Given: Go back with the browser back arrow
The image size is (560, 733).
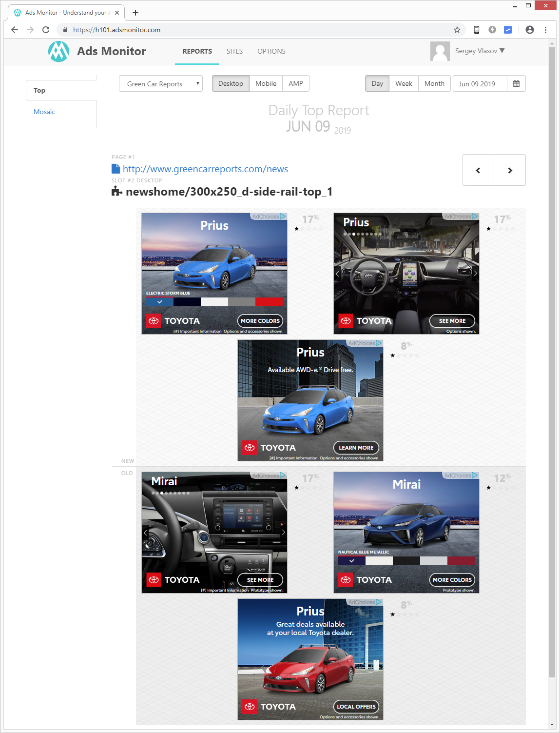Looking at the screenshot, I should coord(15,30).
